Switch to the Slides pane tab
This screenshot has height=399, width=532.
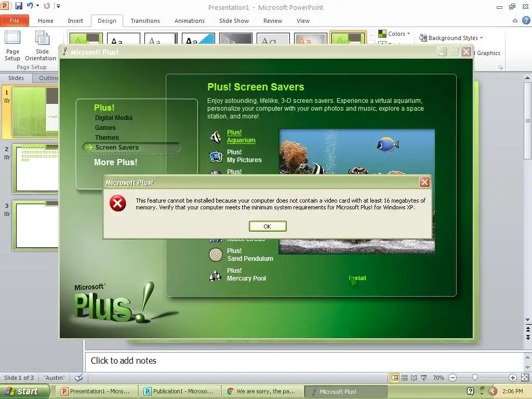(16, 78)
